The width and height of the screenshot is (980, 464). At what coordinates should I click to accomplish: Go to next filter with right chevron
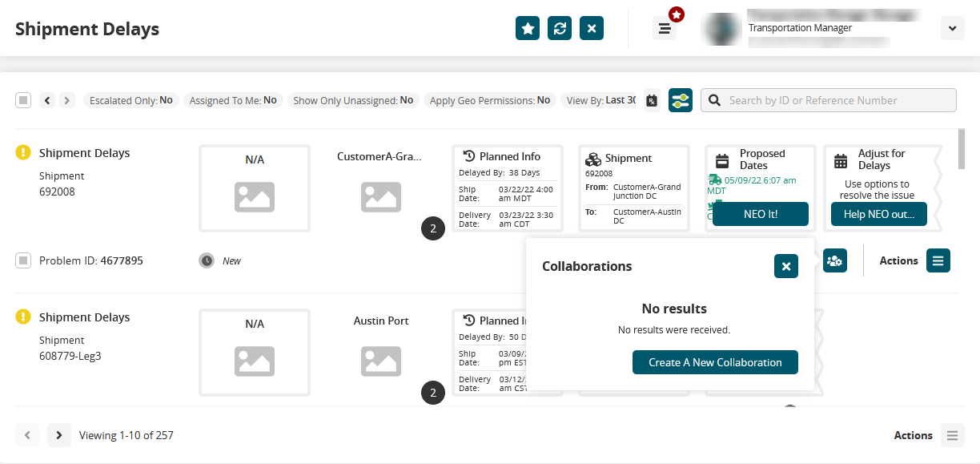point(67,100)
